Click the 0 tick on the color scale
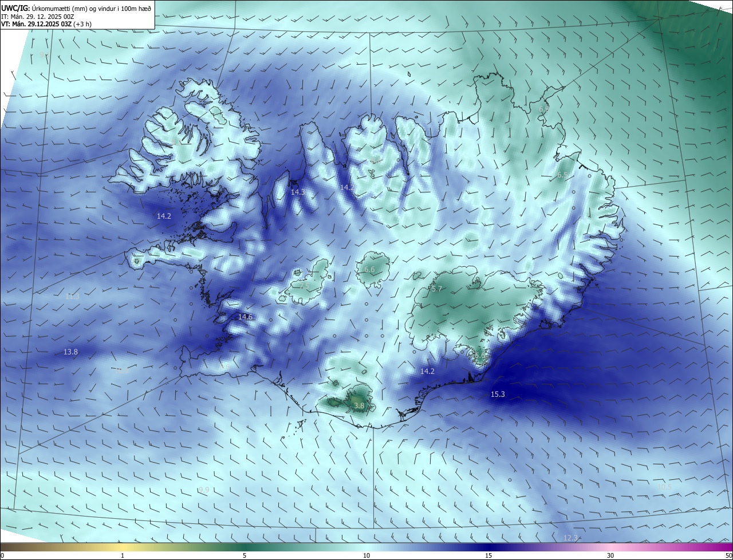Viewport: 733px width, 560px height. coord(2,555)
